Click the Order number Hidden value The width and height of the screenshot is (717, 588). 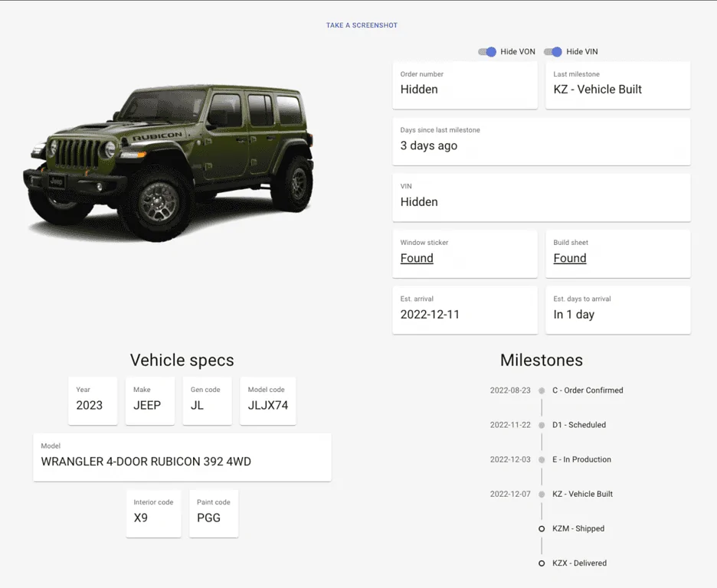click(x=419, y=89)
